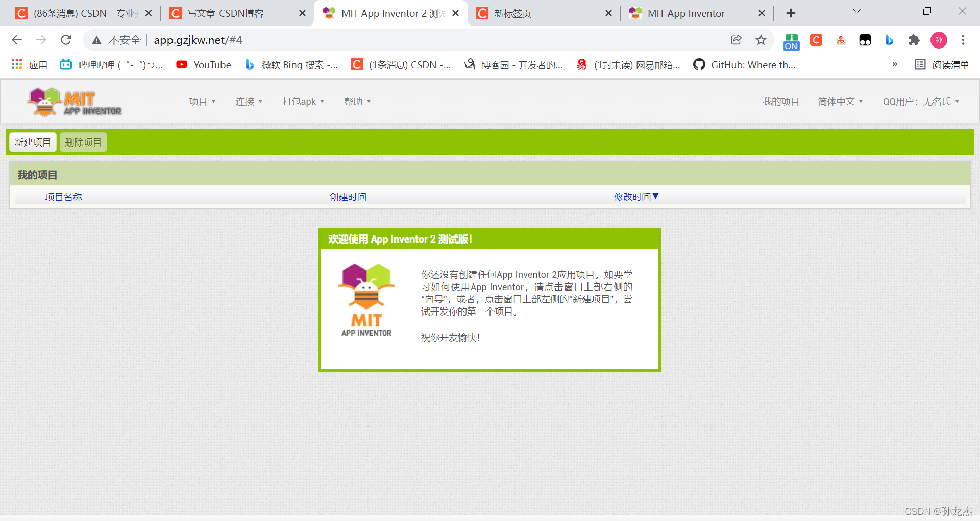Toggle sort by 修改时间 arrow
The height and width of the screenshot is (521, 980).
point(656,196)
